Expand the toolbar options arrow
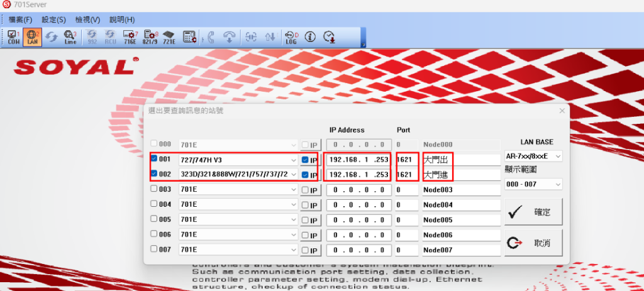The image size is (644, 291). click(363, 45)
